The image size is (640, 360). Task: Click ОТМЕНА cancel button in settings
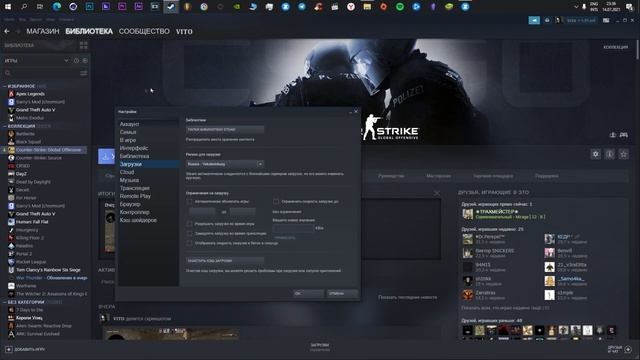pos(342,293)
